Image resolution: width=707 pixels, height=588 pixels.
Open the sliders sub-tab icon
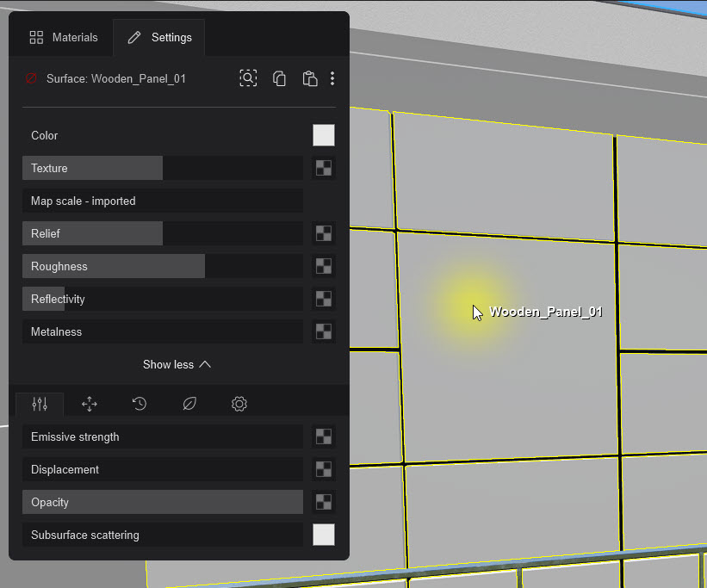40,404
